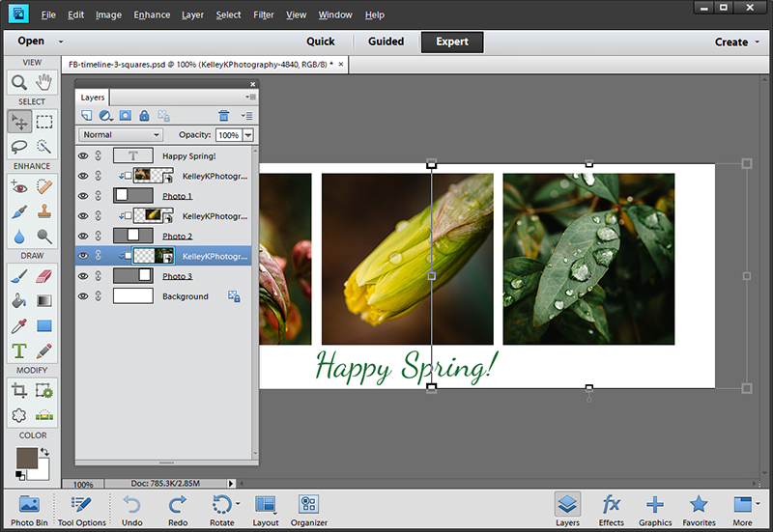
Task: Add a layer mask icon
Action: coord(126,116)
